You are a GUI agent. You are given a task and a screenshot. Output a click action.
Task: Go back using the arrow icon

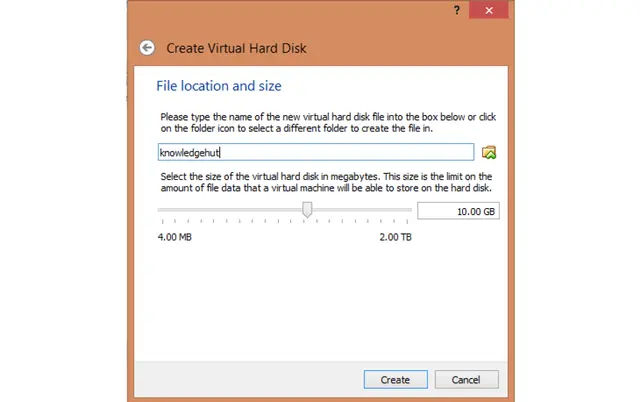click(147, 48)
